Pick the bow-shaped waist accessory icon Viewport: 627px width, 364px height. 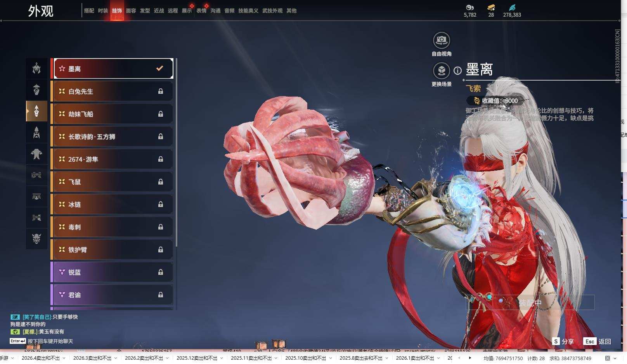(36, 175)
